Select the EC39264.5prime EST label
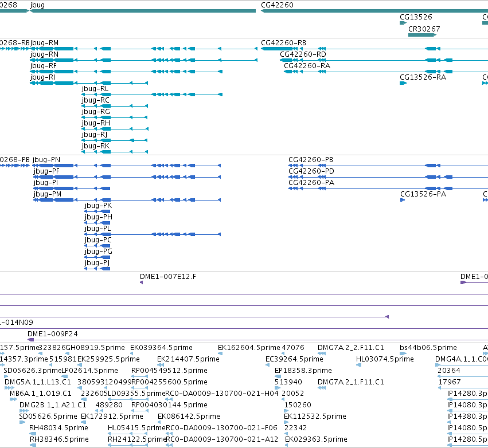The height and width of the screenshot is (448, 488). 294,359
